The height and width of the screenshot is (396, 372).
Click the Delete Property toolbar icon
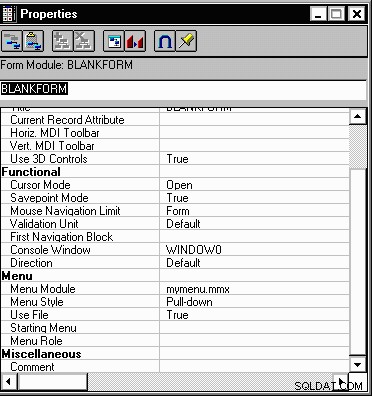pos(84,41)
